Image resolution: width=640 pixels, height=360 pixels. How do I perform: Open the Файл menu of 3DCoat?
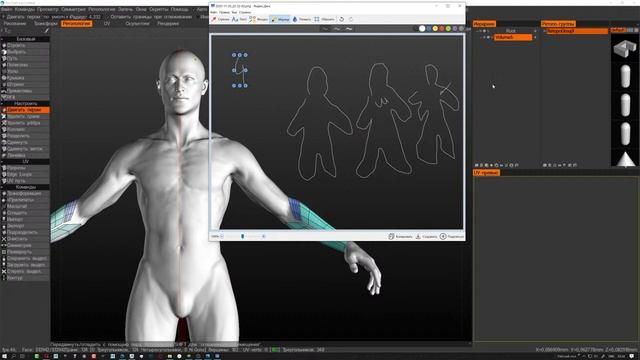[x=6, y=9]
